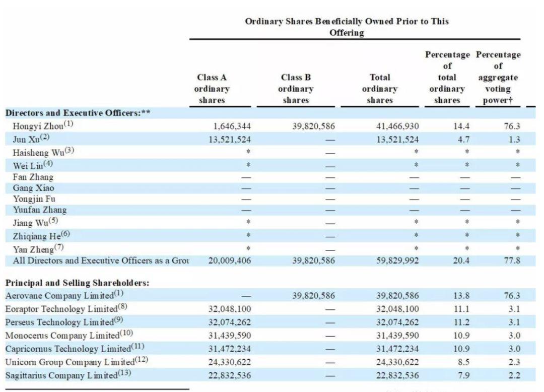
Task: Click the Hongyi Zhou name cell
Action: coord(43,125)
